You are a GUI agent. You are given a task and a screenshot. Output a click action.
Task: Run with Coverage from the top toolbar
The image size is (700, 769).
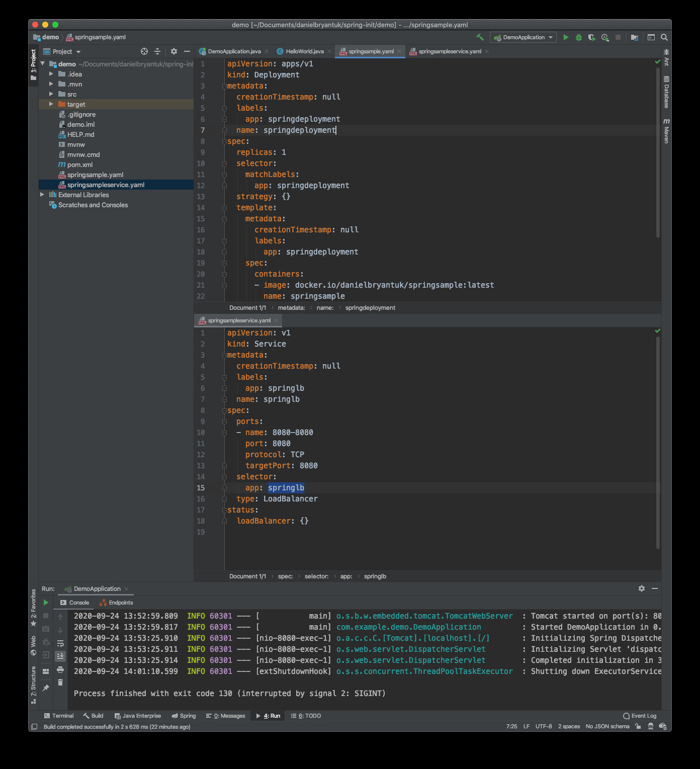tap(591, 37)
